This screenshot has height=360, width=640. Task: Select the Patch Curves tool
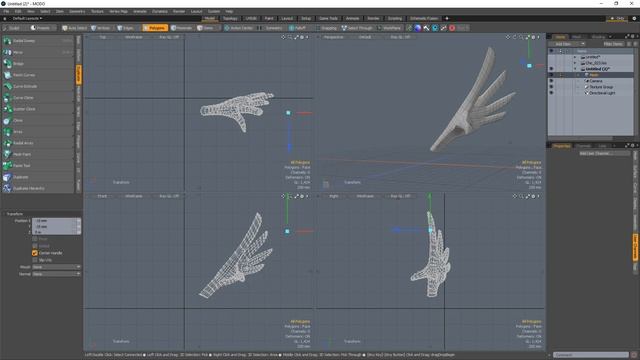coord(38,75)
